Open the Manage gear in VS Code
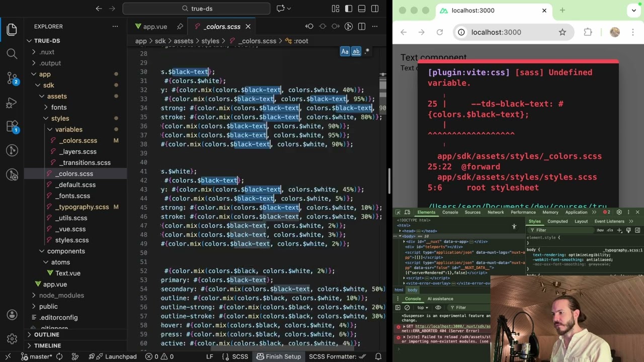Screen dimensions: 644x362 coord(12,338)
